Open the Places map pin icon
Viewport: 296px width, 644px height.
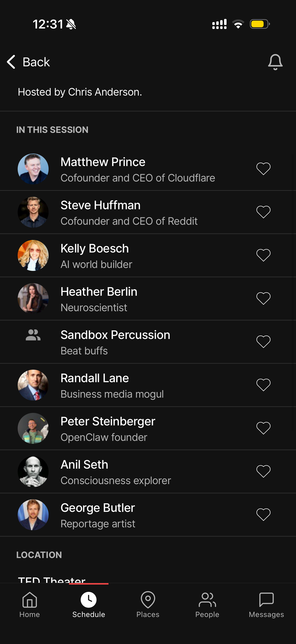(148, 600)
